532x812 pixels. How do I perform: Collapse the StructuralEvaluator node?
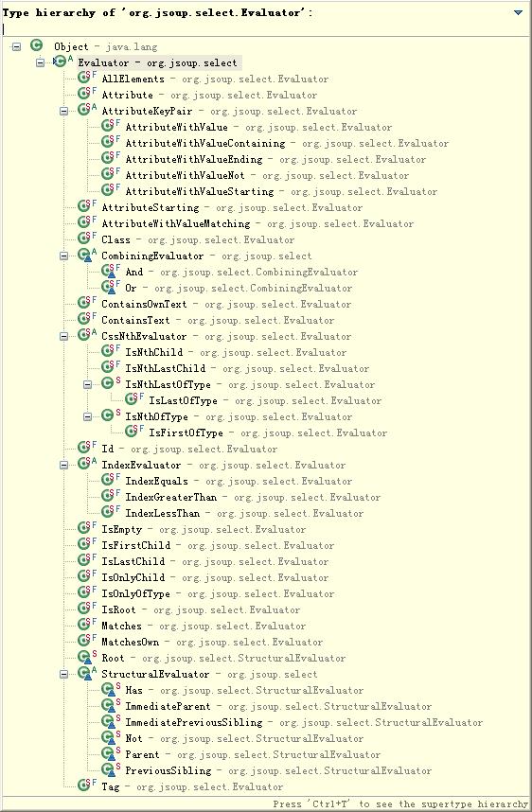click(63, 674)
